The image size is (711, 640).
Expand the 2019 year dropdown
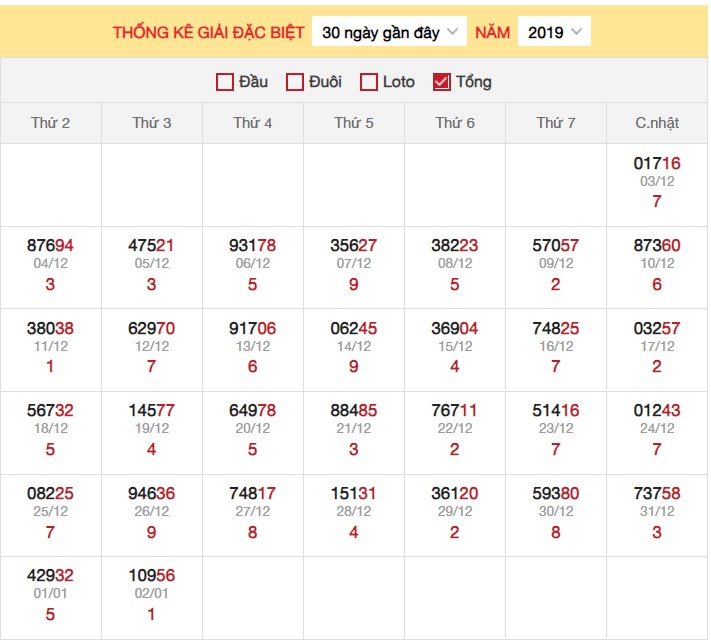[x=554, y=32]
